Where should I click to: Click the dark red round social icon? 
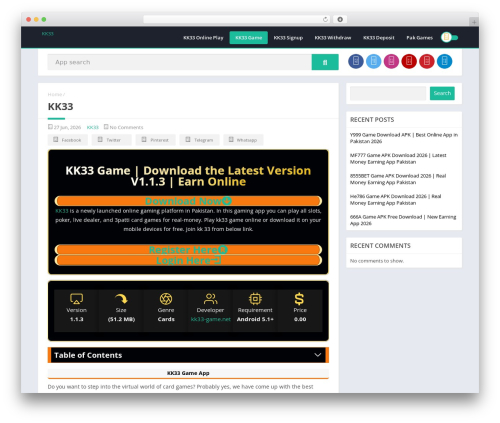coord(409,61)
